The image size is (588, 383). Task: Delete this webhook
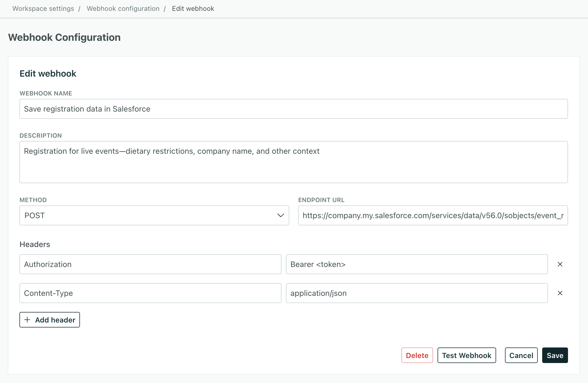[417, 355]
